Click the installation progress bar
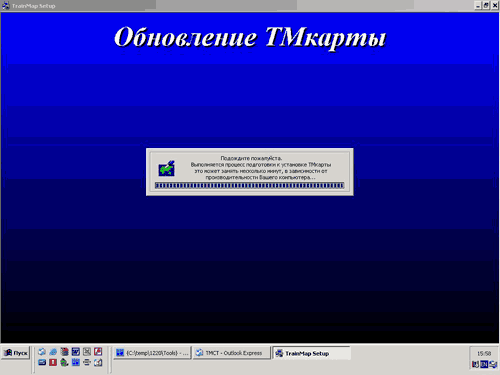The height and width of the screenshot is (375, 500). click(x=249, y=185)
